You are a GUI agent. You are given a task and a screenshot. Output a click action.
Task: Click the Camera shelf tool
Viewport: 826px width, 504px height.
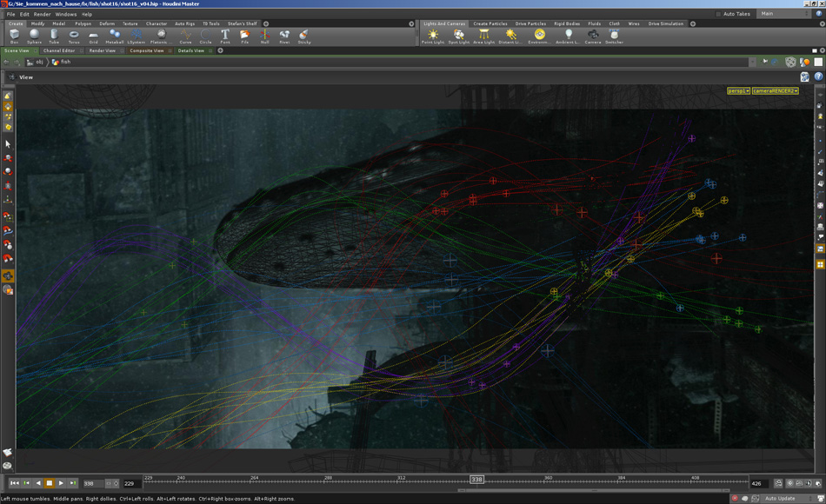tap(593, 36)
